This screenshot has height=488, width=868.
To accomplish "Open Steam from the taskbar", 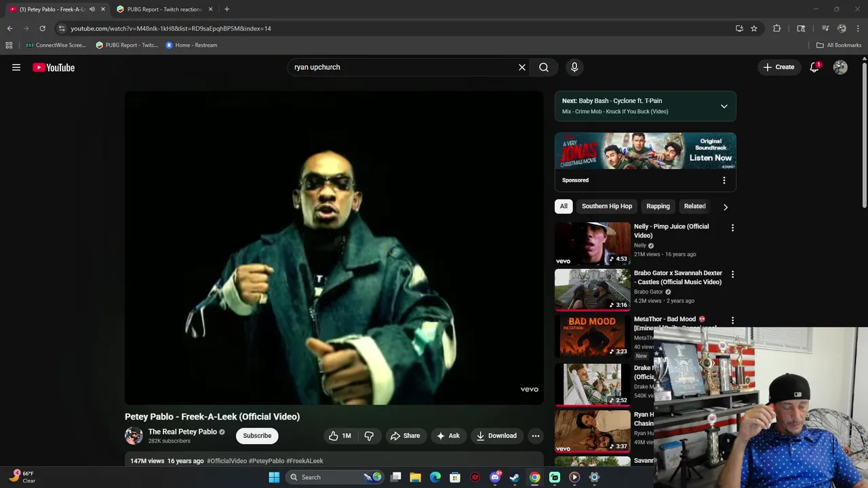I will pyautogui.click(x=515, y=477).
